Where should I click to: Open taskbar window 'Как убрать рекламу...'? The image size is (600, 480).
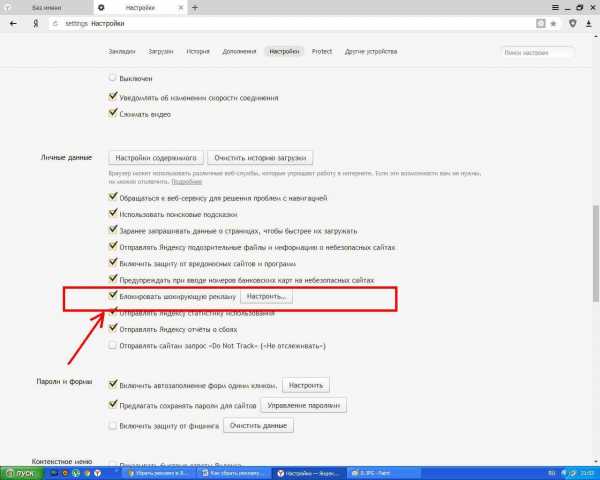coord(233,473)
